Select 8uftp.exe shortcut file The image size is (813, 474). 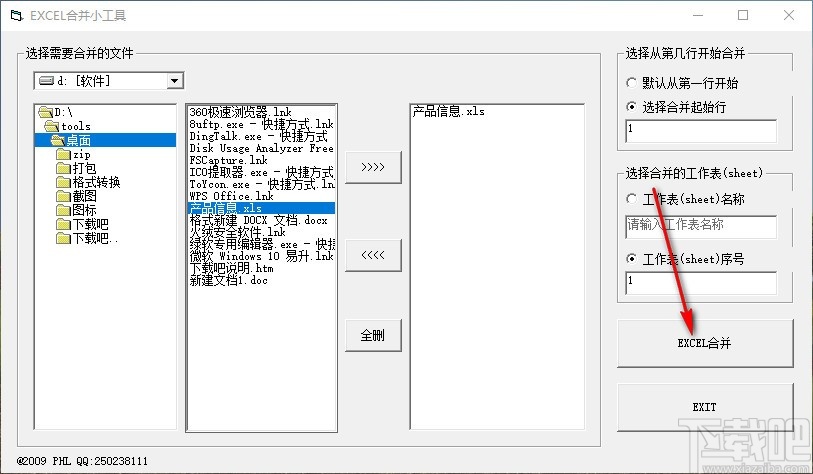pos(261,124)
